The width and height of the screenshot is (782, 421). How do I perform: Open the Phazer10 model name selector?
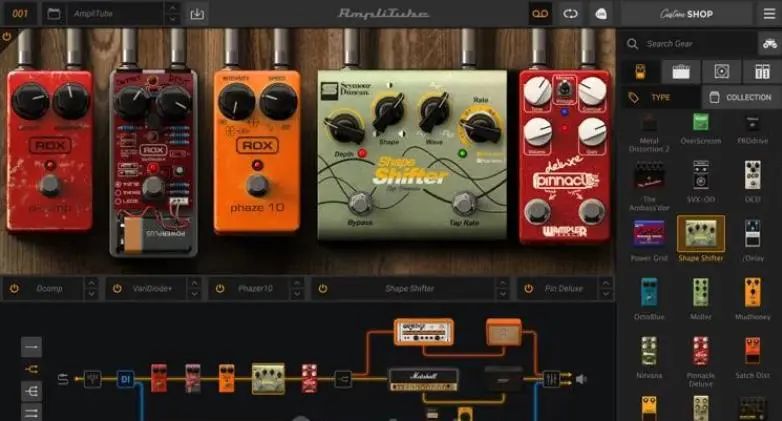[255, 288]
